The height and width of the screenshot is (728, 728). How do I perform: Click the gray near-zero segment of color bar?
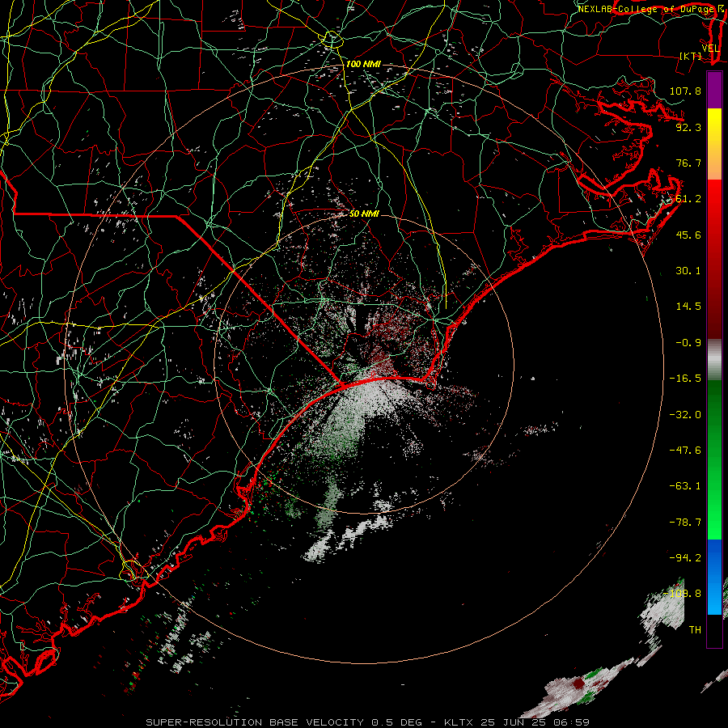coord(714,358)
